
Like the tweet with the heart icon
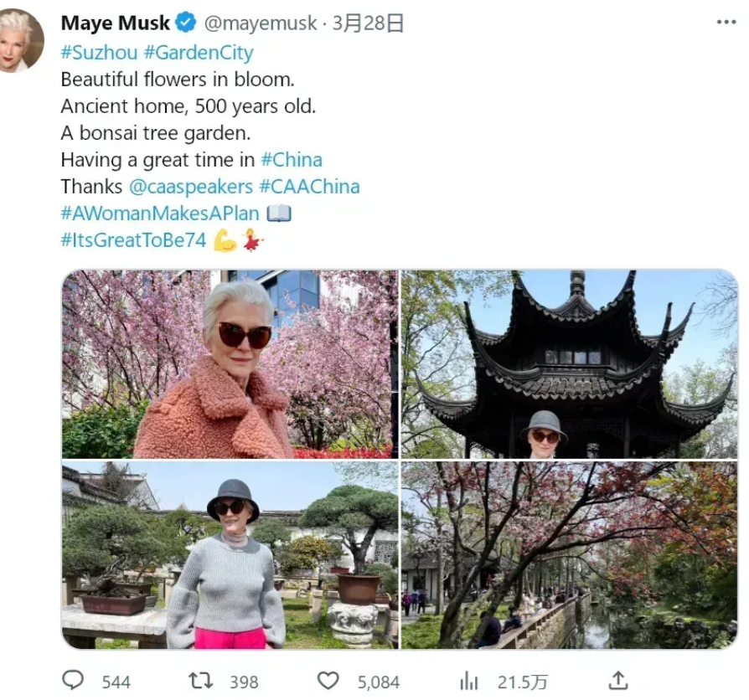click(328, 681)
